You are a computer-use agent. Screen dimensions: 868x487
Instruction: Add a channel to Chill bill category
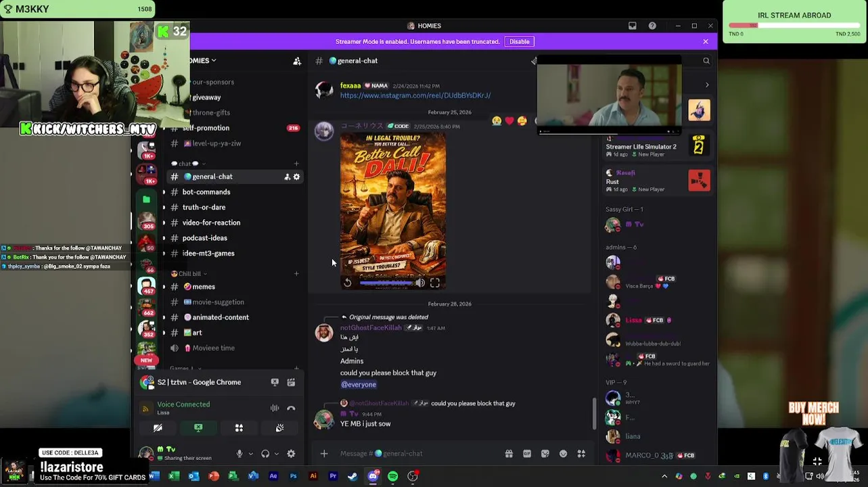coord(296,274)
